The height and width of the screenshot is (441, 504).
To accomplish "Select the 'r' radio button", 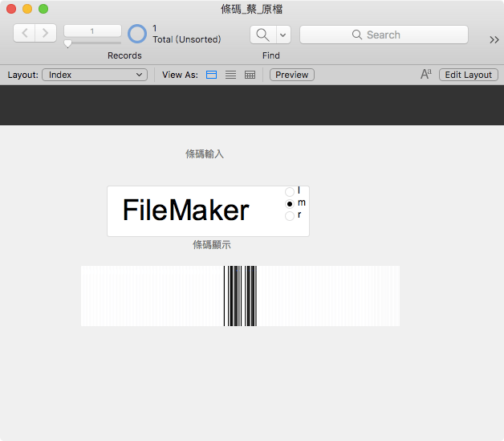I will coord(290,216).
